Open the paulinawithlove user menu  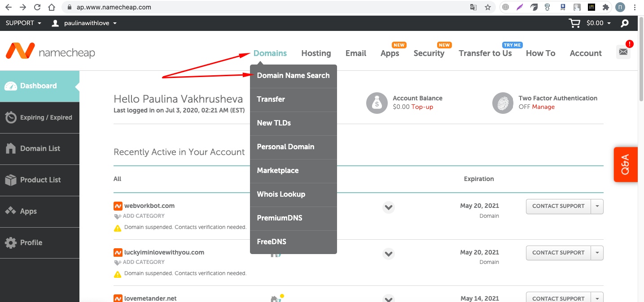84,23
